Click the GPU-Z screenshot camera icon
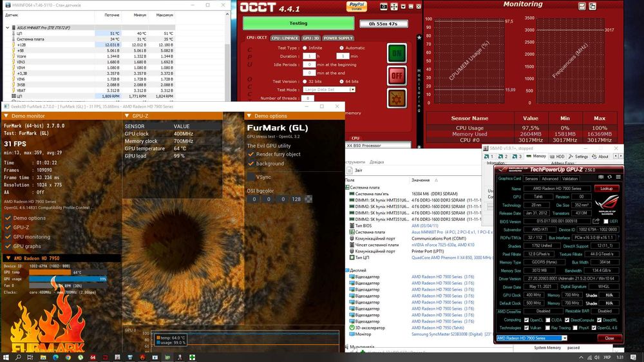644x362 pixels. tap(601, 177)
